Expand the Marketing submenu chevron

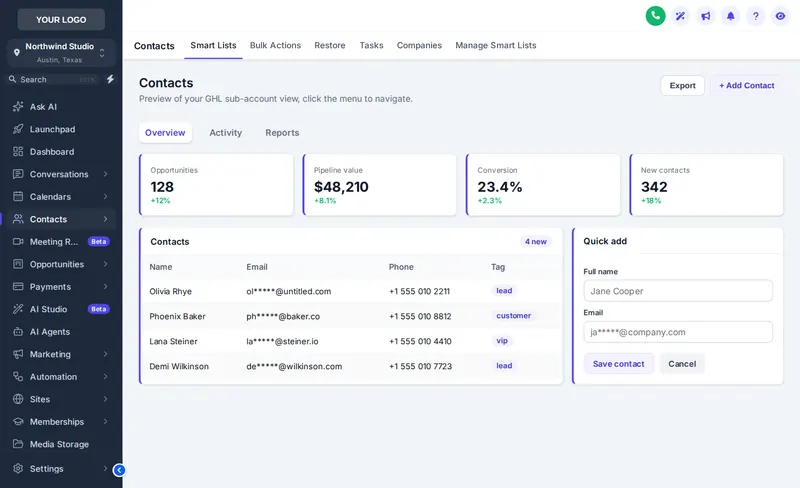(106, 354)
